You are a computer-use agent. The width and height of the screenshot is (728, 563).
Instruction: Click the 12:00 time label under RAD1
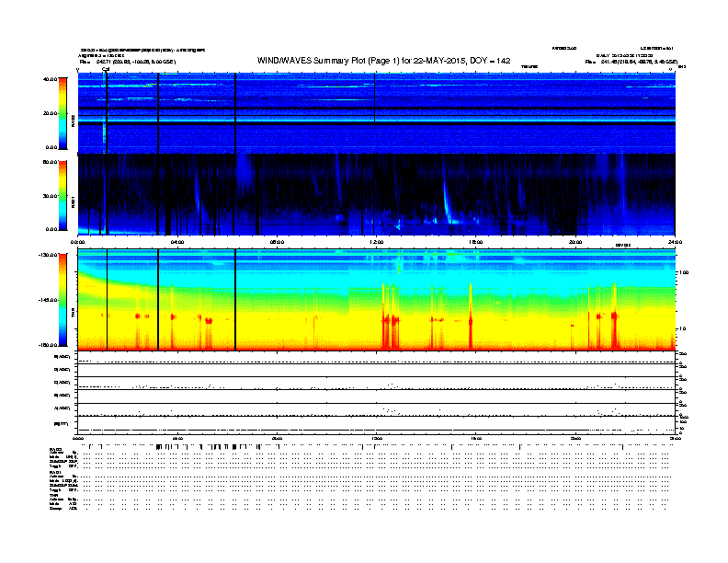click(x=377, y=242)
